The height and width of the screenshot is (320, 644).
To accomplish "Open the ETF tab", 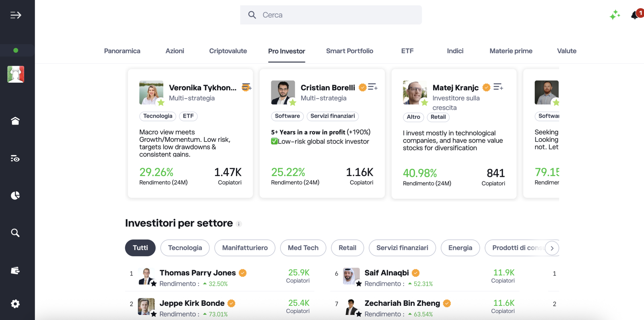I will (407, 51).
